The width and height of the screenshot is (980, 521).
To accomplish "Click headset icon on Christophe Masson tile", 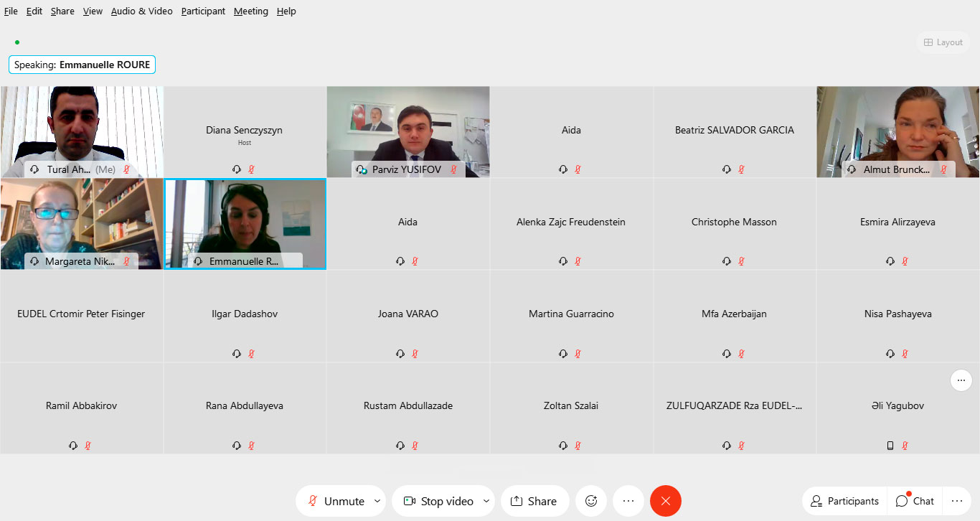I will click(727, 261).
